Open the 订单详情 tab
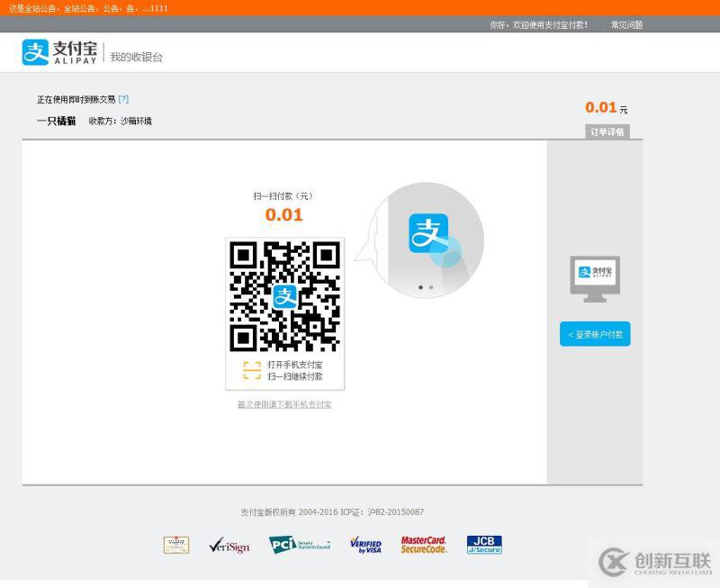 [609, 131]
